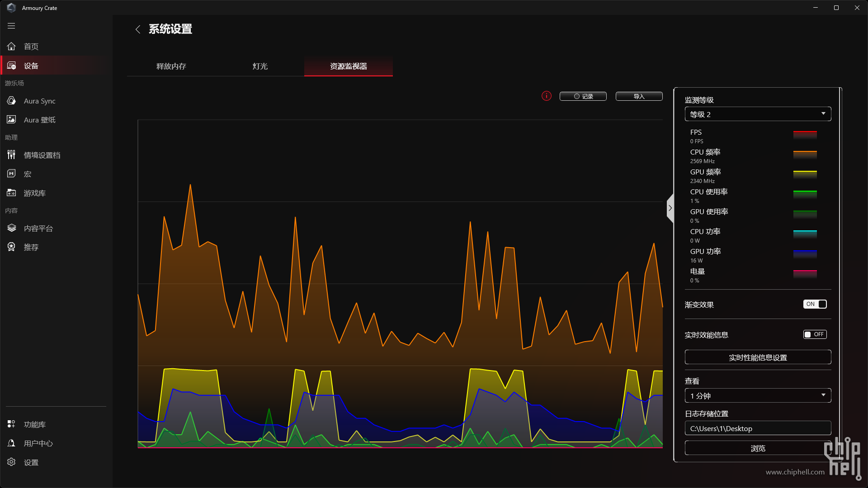
Task: Click the 情境设置档 scenario profiles icon
Action: (11, 155)
